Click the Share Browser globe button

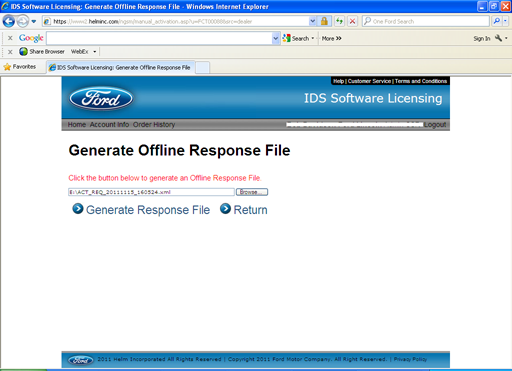pyautogui.click(x=42, y=52)
